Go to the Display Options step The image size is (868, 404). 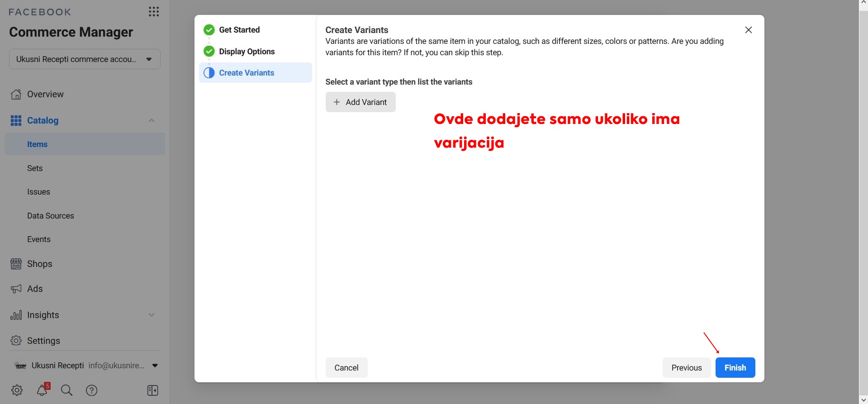pos(247,52)
